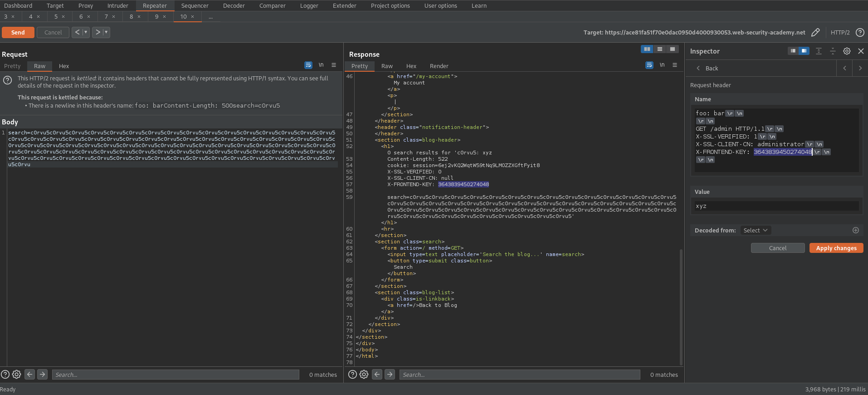Viewport: 868px width, 395px height.
Task: Toggle response non-printable characters \n
Action: [662, 65]
